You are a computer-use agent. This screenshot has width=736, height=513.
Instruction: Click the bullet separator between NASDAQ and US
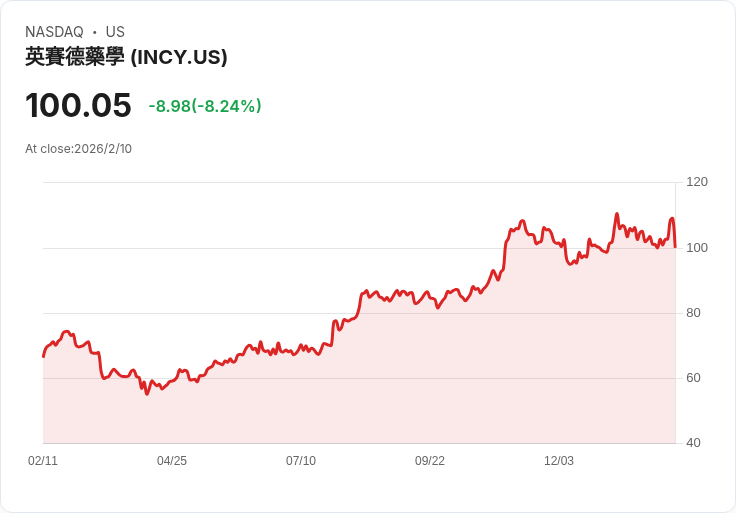coord(94,32)
